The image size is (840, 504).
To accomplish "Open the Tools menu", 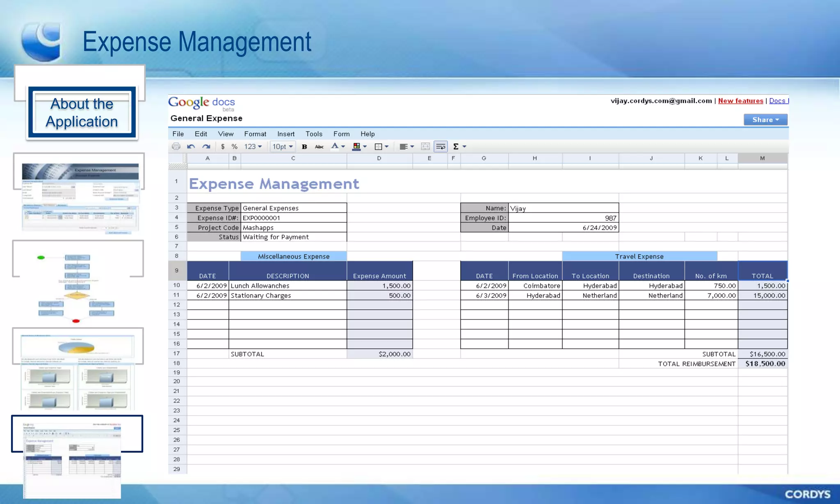I will coord(314,134).
